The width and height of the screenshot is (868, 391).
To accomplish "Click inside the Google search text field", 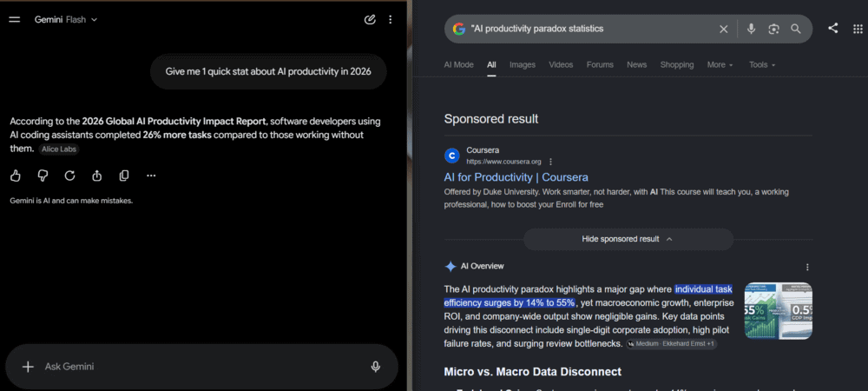I will point(590,29).
